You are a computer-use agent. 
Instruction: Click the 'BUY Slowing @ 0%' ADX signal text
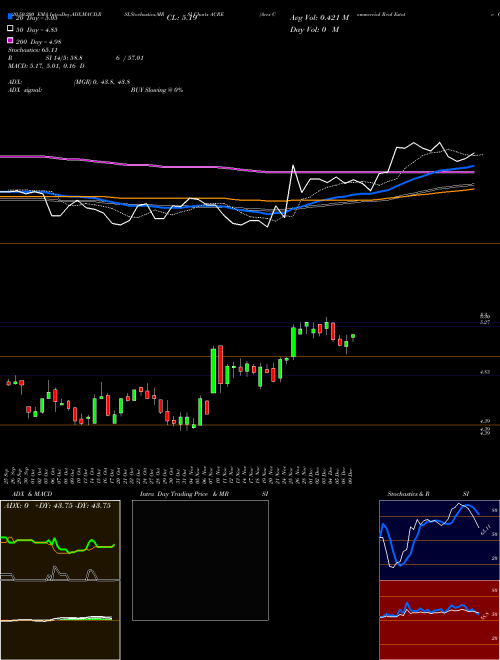(x=157, y=90)
